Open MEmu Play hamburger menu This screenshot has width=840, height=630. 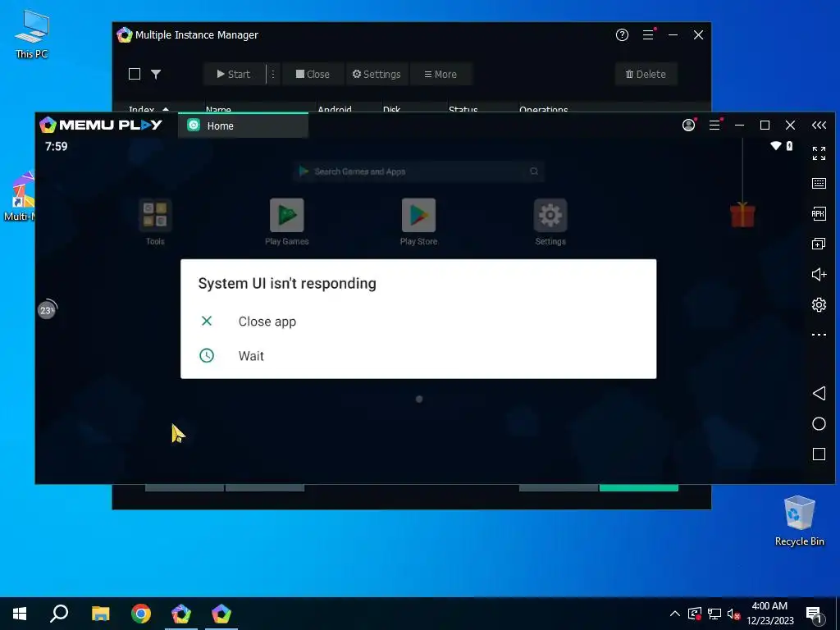714,125
